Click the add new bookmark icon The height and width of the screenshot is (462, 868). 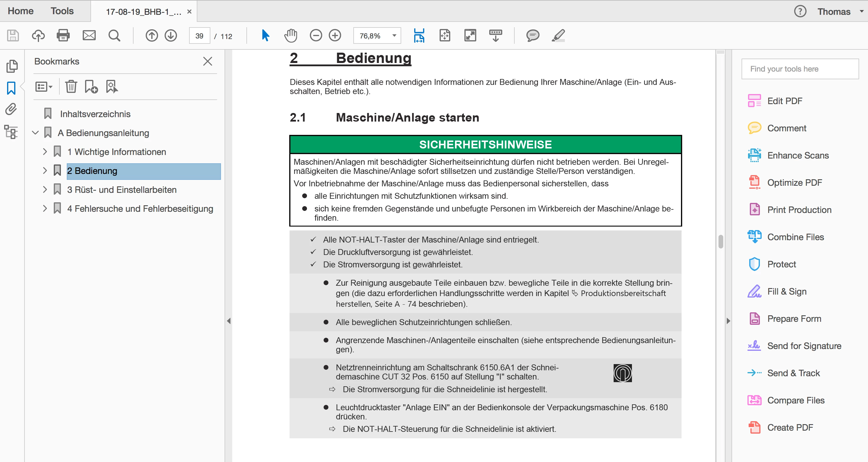(91, 87)
